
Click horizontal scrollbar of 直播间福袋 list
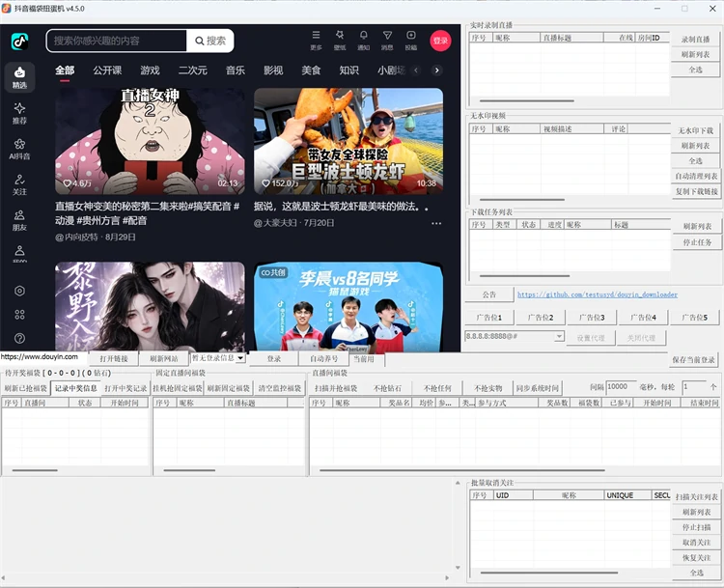[x=462, y=470]
